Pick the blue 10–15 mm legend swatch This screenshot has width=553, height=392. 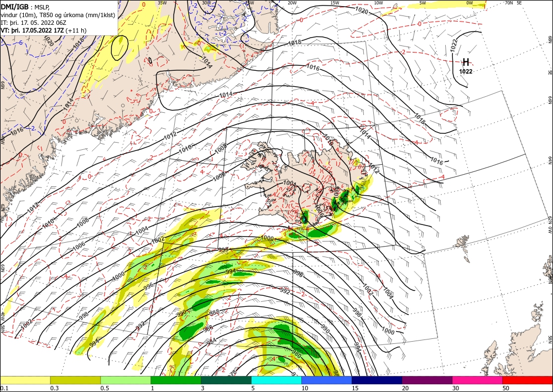(x=327, y=380)
